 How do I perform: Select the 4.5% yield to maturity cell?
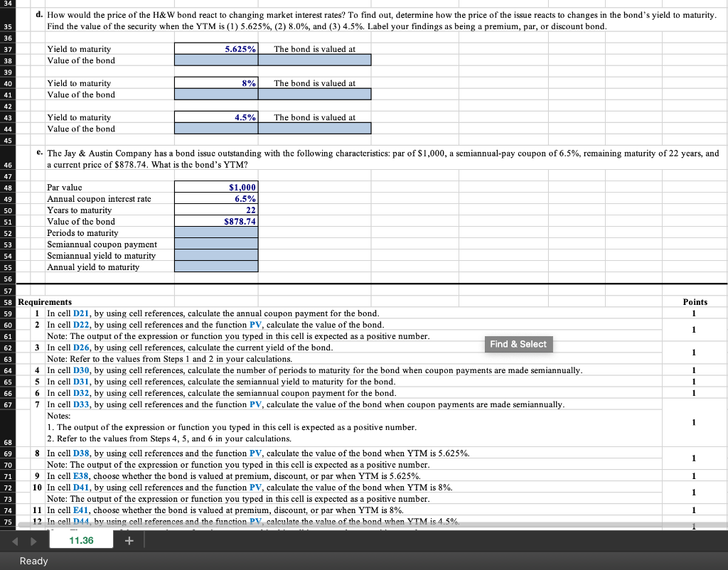216,117
